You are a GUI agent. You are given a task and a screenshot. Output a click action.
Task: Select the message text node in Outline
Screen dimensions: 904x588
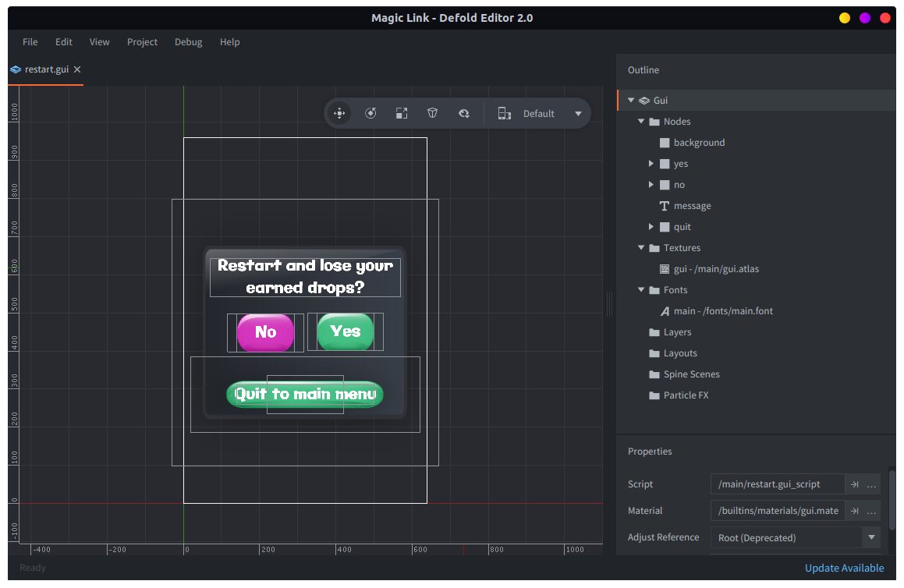point(692,206)
